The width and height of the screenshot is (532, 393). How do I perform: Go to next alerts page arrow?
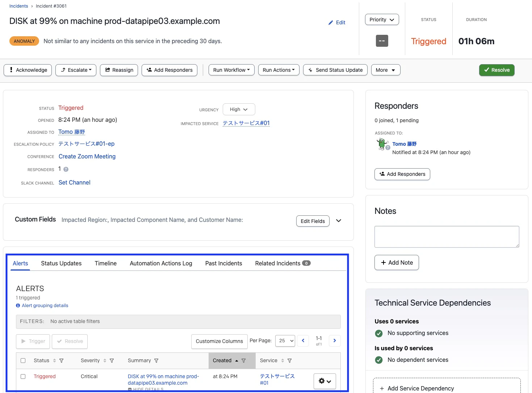[x=335, y=341]
